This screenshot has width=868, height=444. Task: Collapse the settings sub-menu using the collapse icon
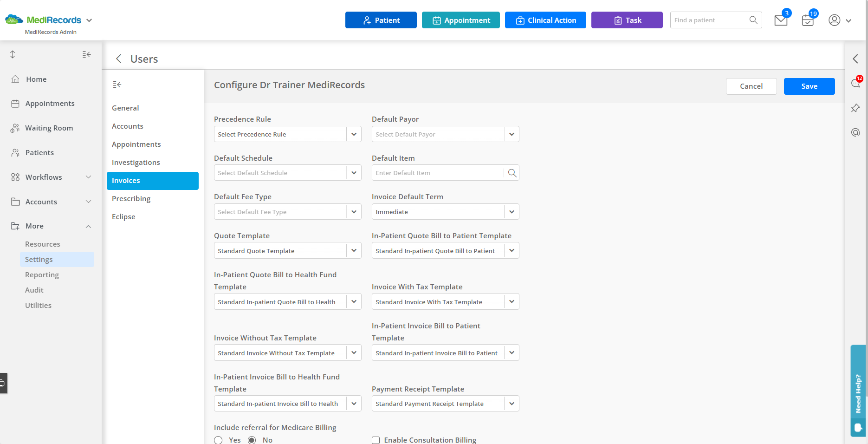[x=117, y=85]
